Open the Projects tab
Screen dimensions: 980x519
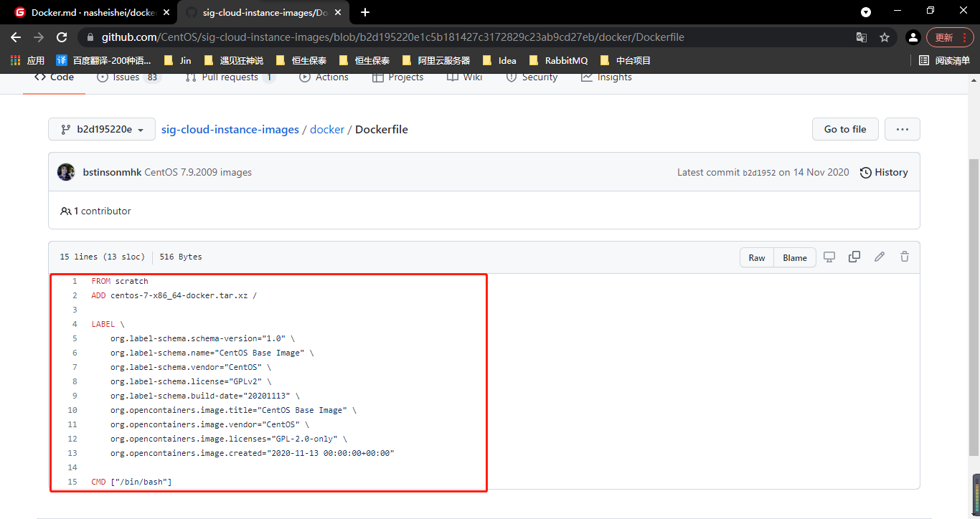pyautogui.click(x=397, y=77)
